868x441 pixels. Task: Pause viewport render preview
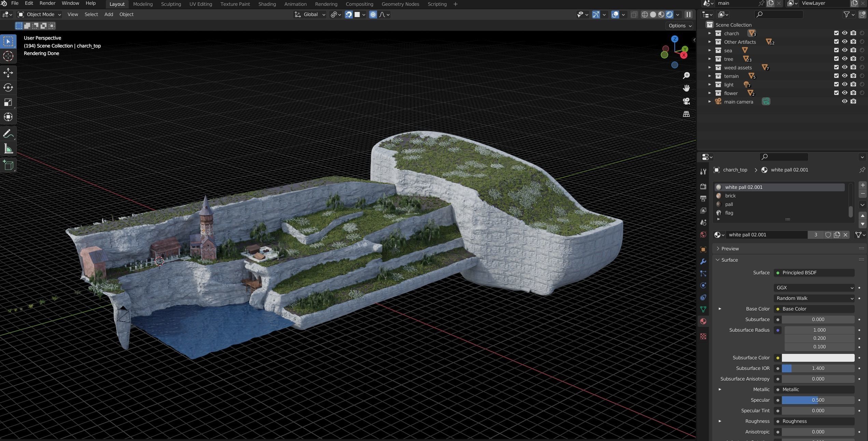(x=688, y=14)
